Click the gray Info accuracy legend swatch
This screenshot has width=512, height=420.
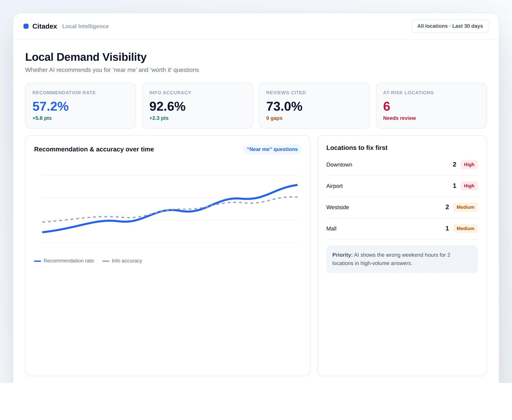click(106, 261)
